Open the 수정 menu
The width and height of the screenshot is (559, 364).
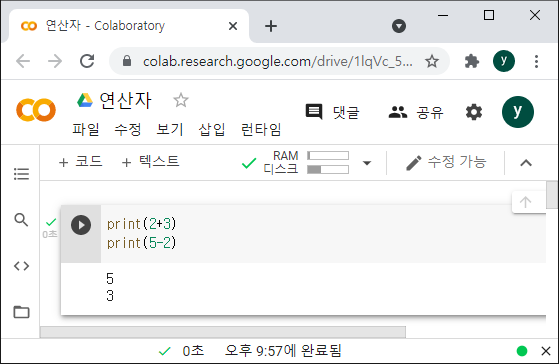pyautogui.click(x=128, y=129)
